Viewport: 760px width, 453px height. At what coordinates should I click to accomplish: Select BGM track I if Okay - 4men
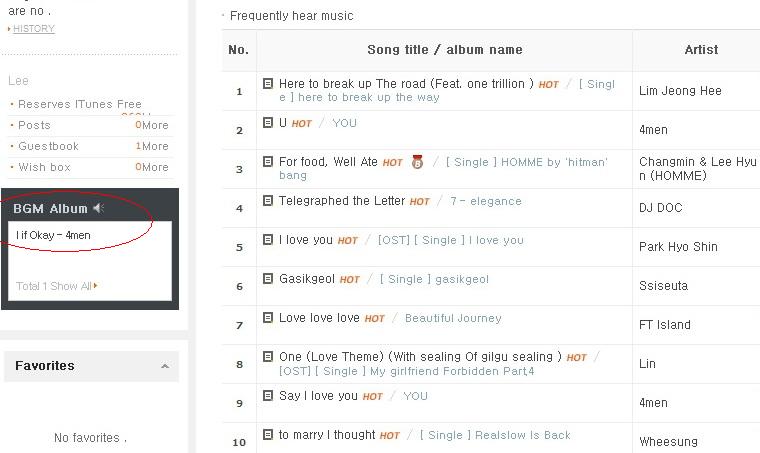[53, 235]
